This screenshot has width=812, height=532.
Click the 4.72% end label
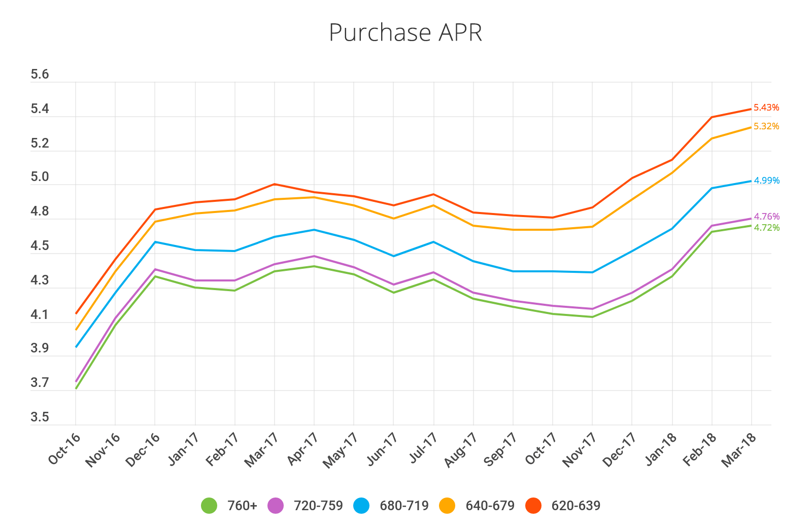coord(766,228)
